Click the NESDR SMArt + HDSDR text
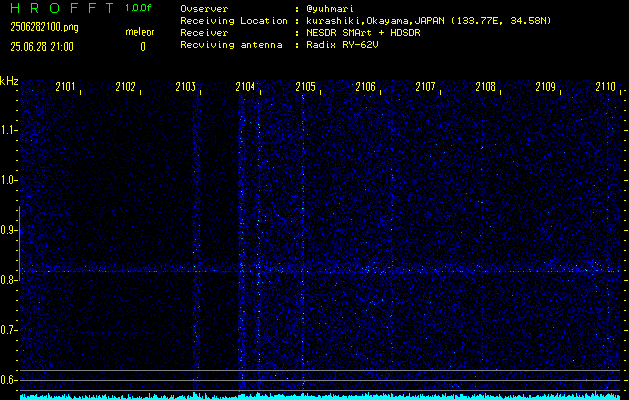This screenshot has width=629, height=400. 363,33
